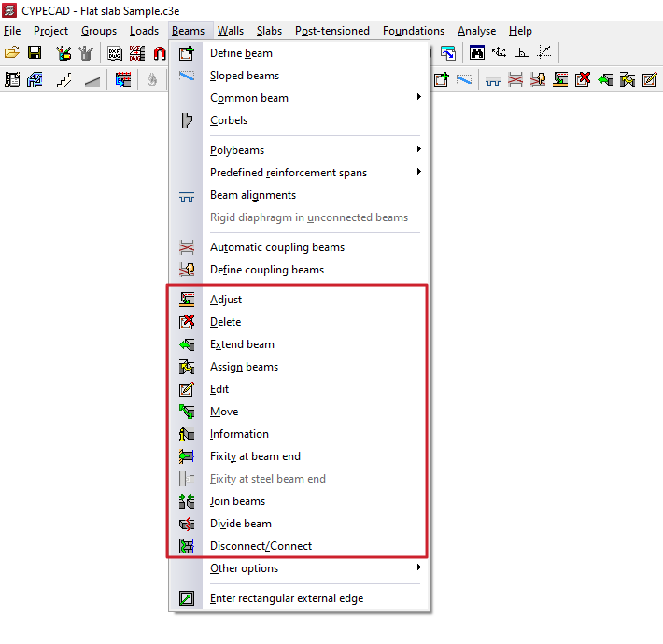663x644 pixels.
Task: Click the Define beam icon in the toolbar
Action: click(x=442, y=79)
